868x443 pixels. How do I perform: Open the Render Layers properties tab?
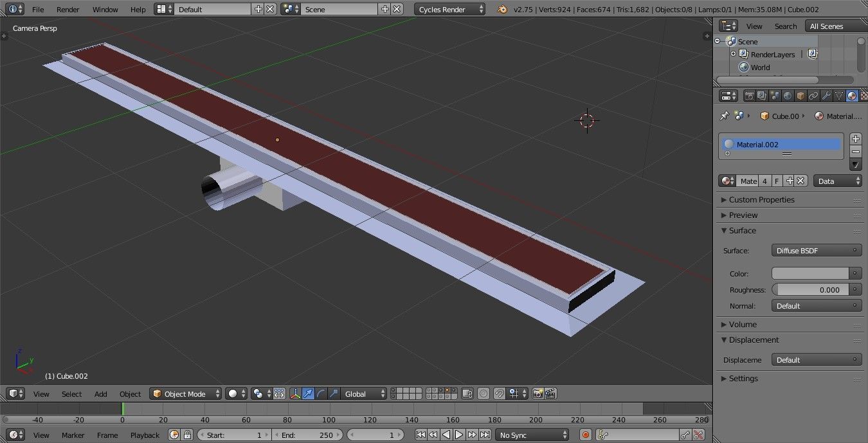762,96
